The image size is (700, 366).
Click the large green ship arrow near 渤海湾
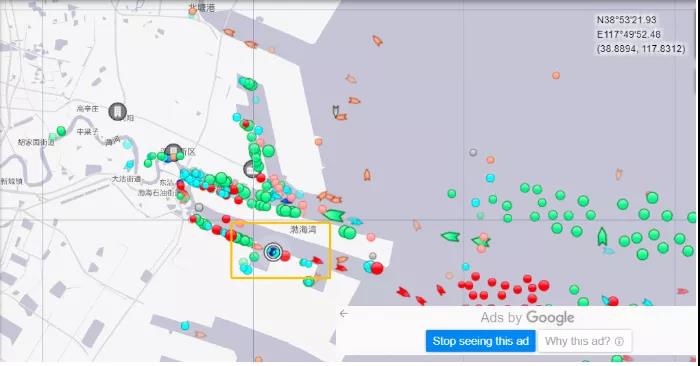334,216
